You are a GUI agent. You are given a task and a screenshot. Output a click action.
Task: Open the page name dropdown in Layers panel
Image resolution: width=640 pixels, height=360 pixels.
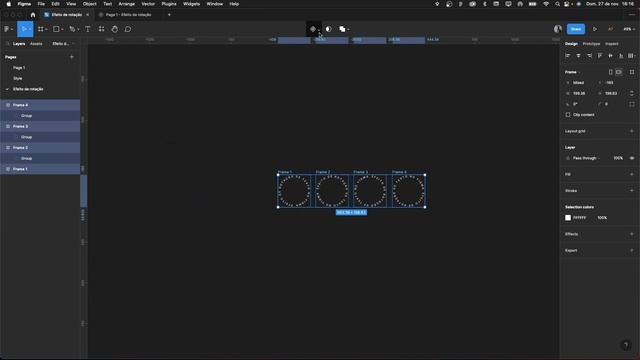pyautogui.click(x=63, y=44)
